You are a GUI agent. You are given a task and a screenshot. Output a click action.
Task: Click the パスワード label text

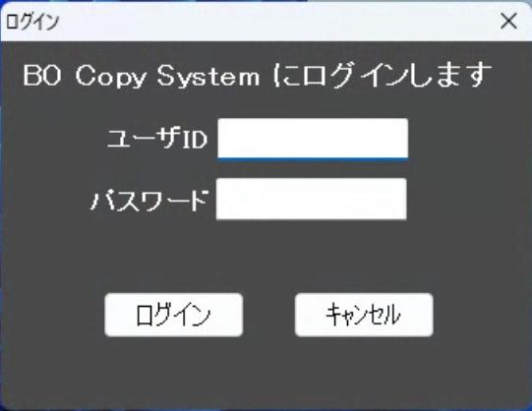(149, 201)
